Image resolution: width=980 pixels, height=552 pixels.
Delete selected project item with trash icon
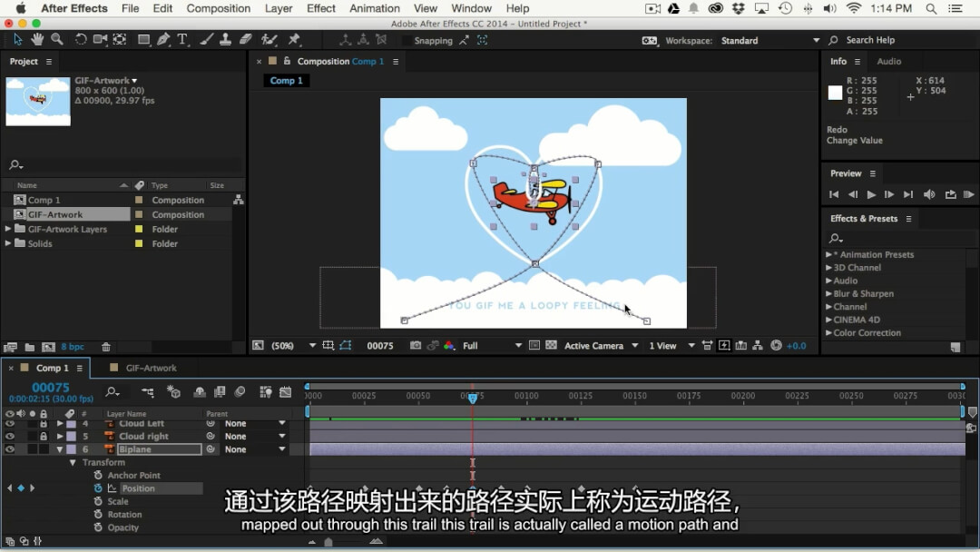tap(106, 347)
